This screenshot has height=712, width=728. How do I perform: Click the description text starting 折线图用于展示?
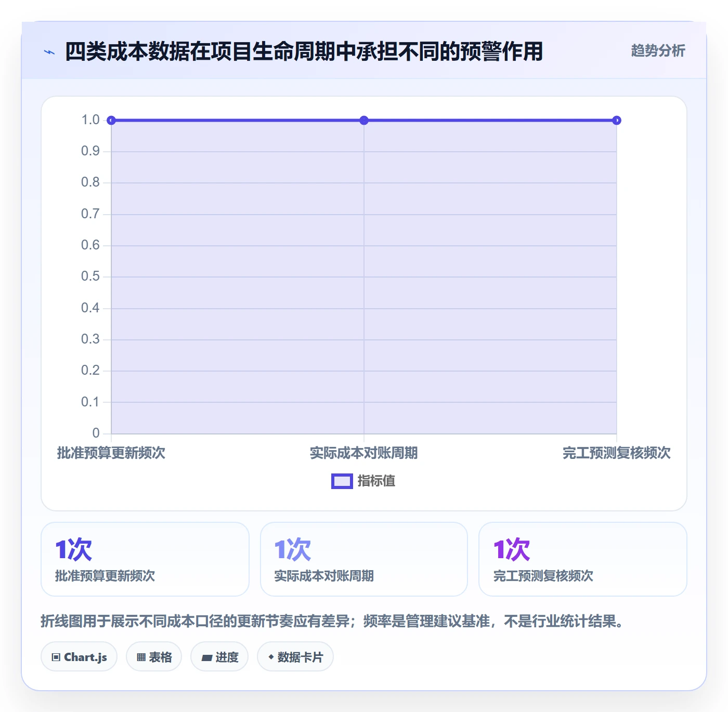coord(333,621)
